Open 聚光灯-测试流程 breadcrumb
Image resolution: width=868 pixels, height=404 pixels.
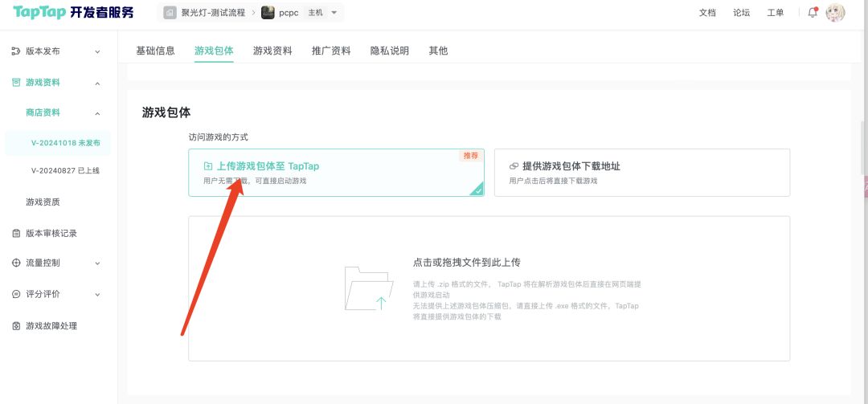tap(213, 13)
